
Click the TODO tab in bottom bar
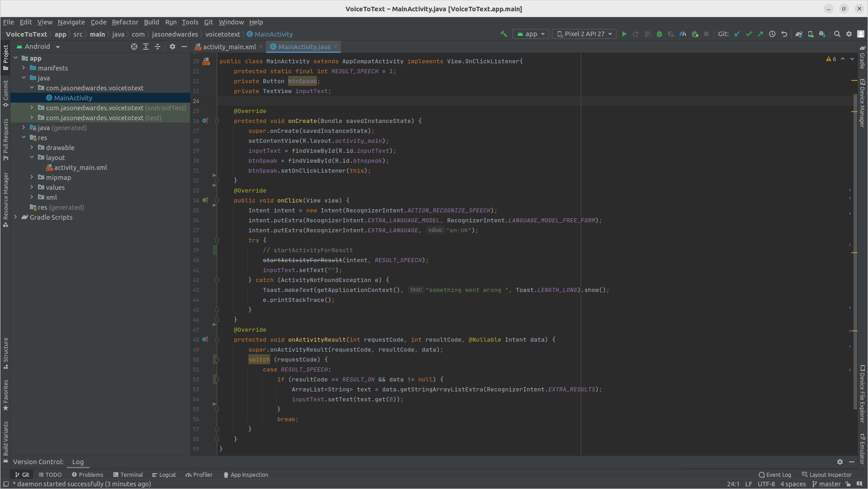pyautogui.click(x=52, y=475)
